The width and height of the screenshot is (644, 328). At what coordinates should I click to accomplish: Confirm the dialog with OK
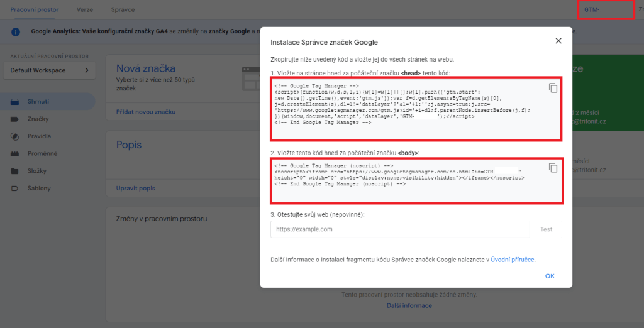point(550,276)
